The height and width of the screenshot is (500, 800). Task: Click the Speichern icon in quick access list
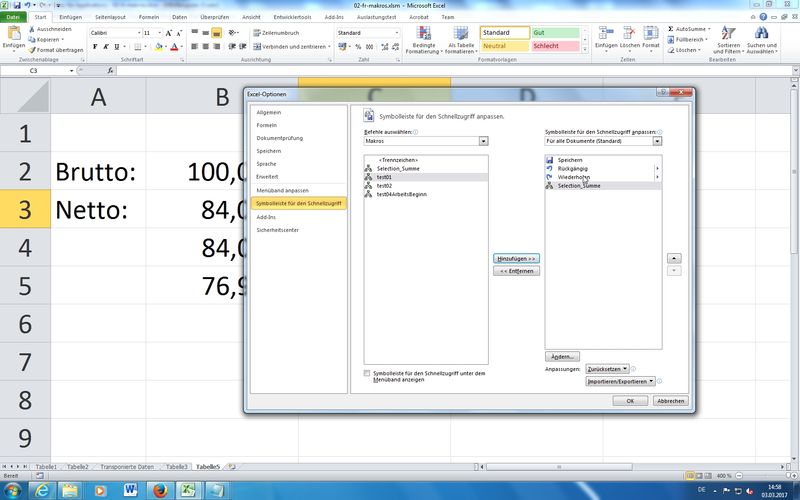(550, 160)
